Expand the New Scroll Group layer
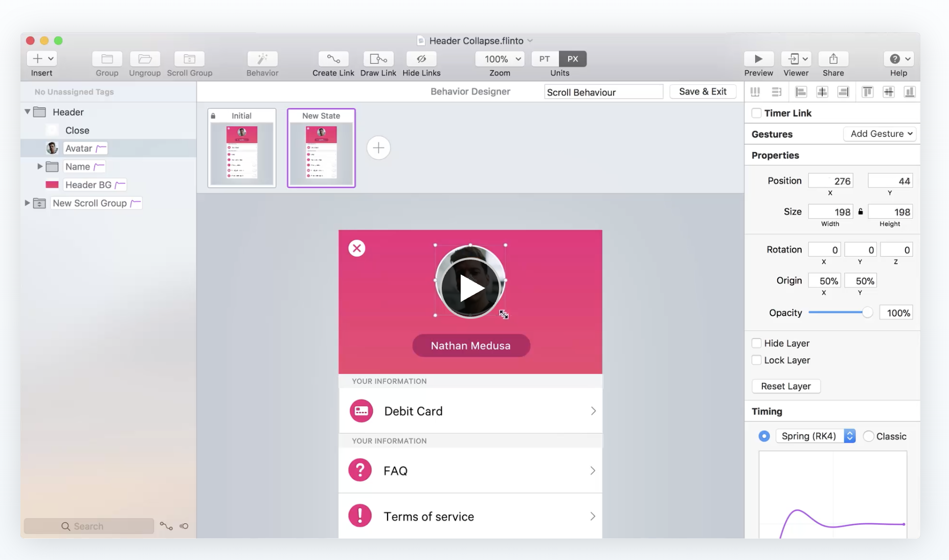949x560 pixels. coord(27,203)
